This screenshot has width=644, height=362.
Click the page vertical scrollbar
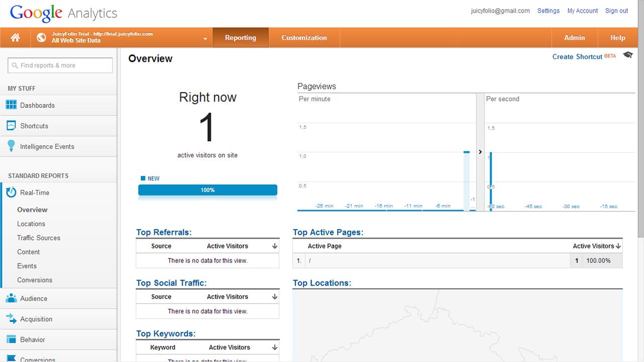point(640,118)
